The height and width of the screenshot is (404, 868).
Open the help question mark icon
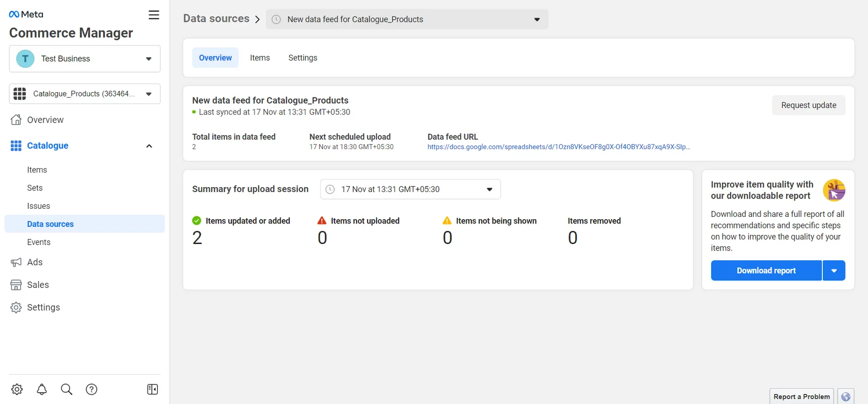coord(92,389)
